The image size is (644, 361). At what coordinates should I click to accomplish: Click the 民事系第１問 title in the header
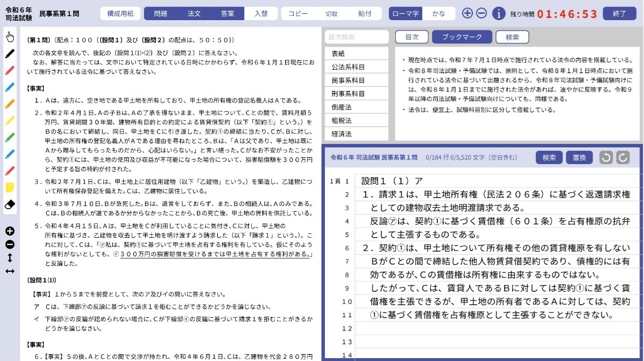59,14
